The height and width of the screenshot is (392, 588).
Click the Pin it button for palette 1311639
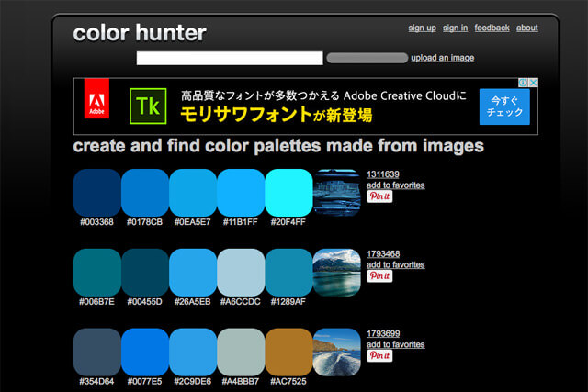tap(379, 196)
